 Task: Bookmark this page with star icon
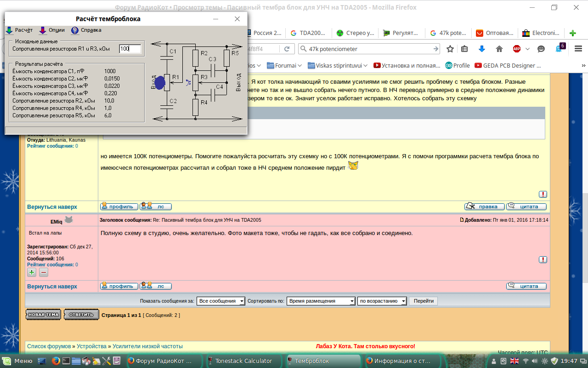pyautogui.click(x=450, y=49)
